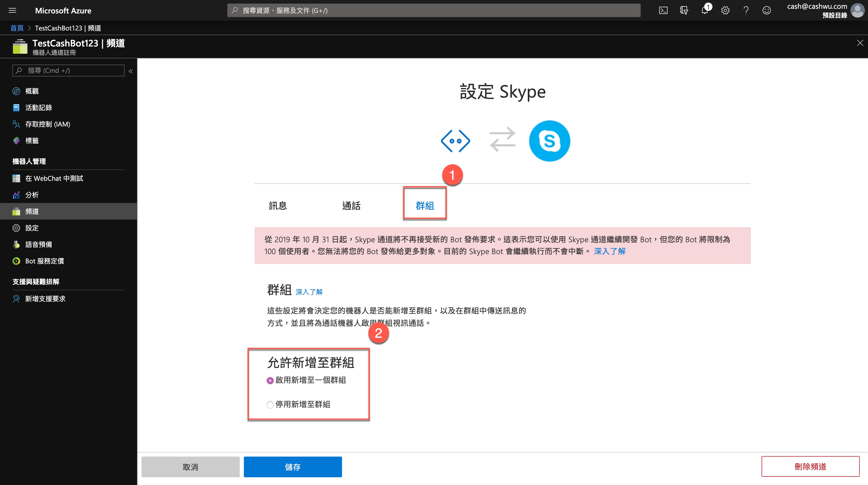Collapse the left sidebar with chevron
The width and height of the screenshot is (868, 485).
(131, 71)
